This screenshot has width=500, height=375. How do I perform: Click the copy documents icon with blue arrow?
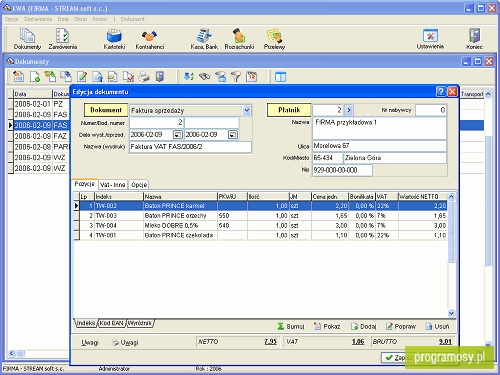(x=66, y=77)
